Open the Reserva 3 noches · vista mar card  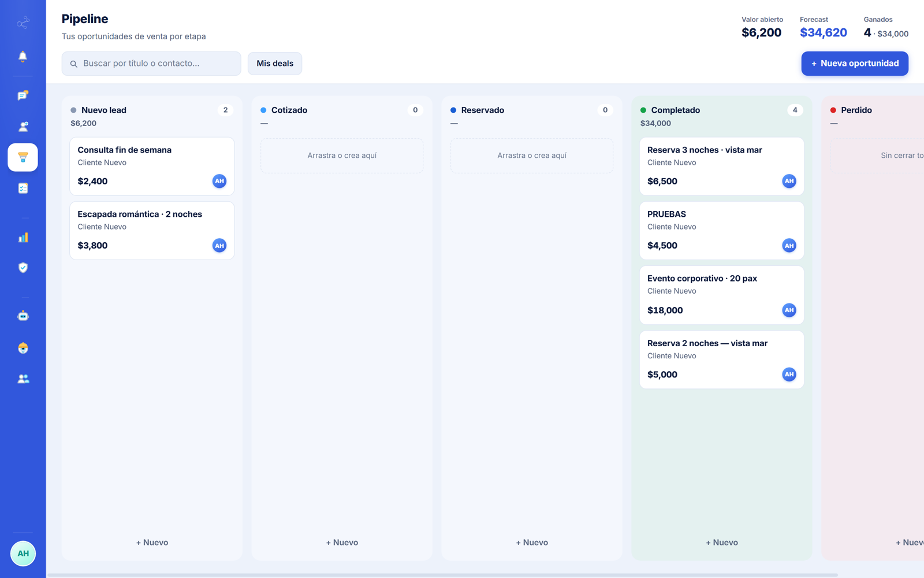(722, 166)
